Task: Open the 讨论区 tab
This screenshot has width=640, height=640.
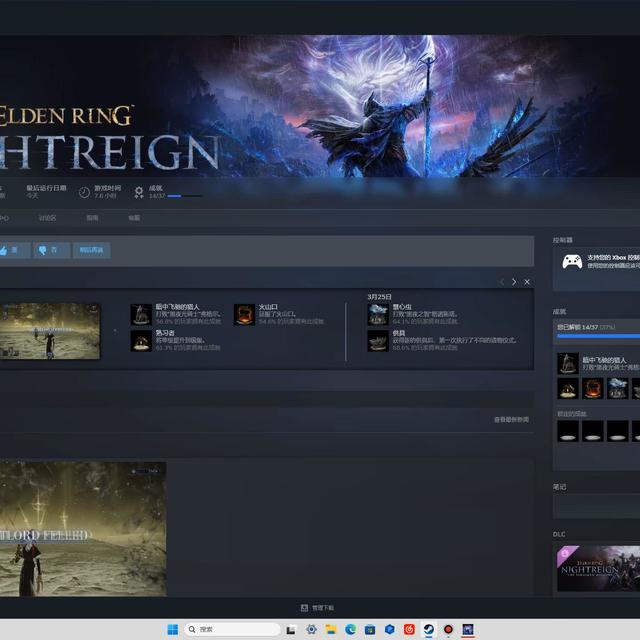Action: (47, 217)
